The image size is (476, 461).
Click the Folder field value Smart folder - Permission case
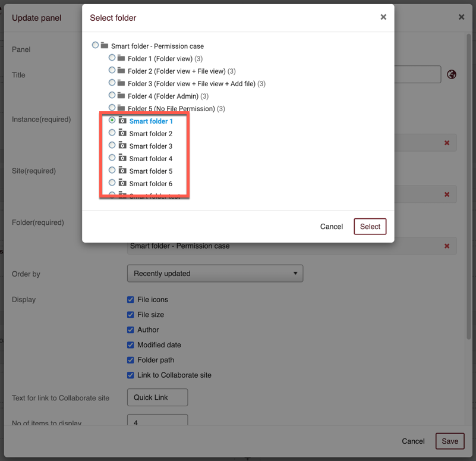point(179,246)
